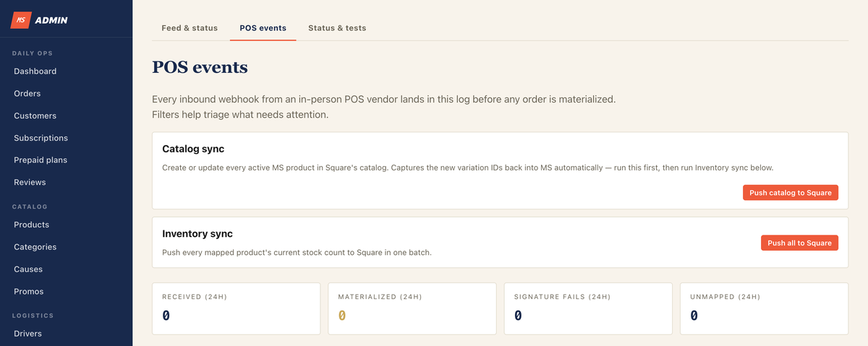Click the MS logo icon
Viewport: 868px width, 346px height.
[21, 20]
